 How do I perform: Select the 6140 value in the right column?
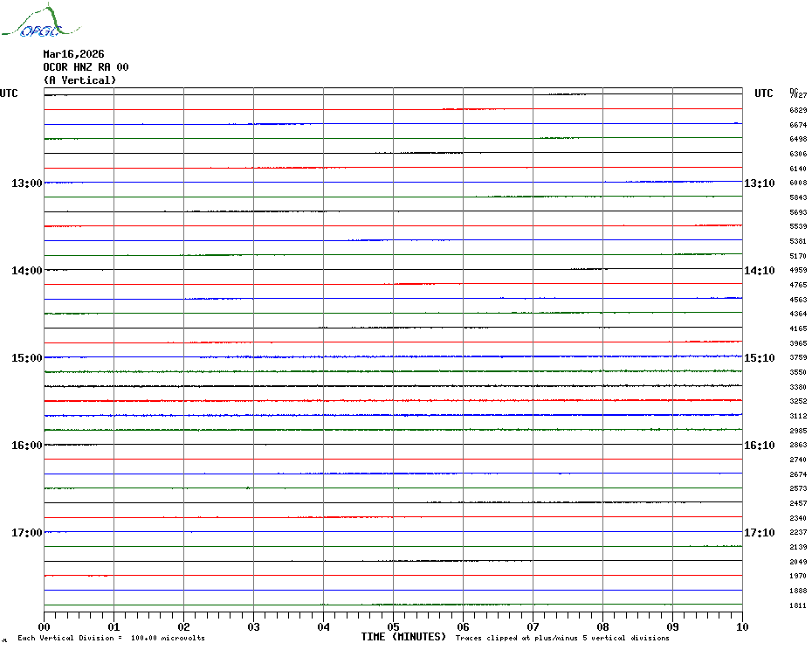pos(798,169)
